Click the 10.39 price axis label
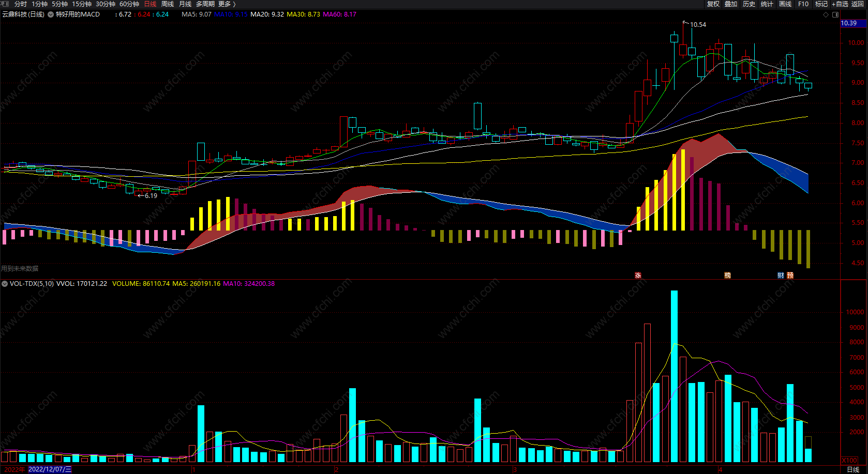The height and width of the screenshot is (474, 868). 849,23
